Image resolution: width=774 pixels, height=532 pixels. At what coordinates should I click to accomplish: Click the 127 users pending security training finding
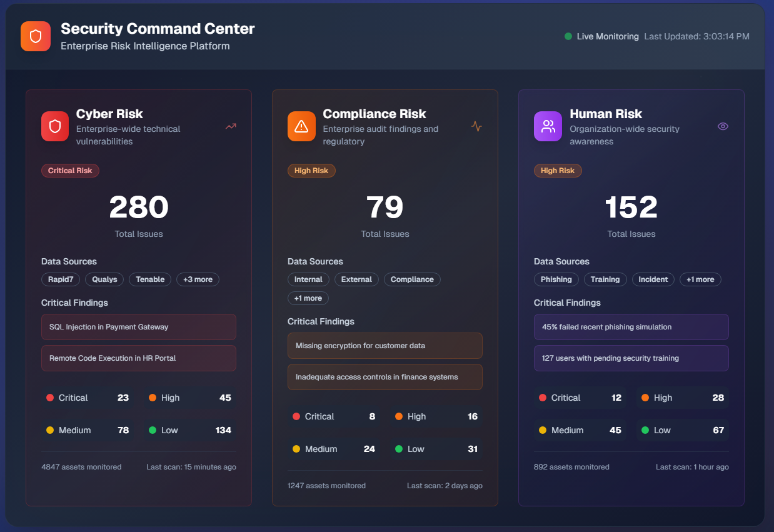(x=631, y=358)
